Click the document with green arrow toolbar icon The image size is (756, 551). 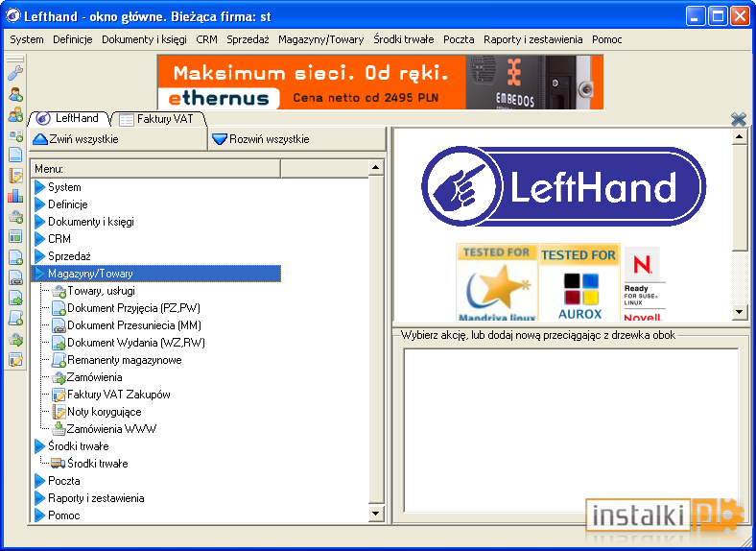[x=15, y=299]
